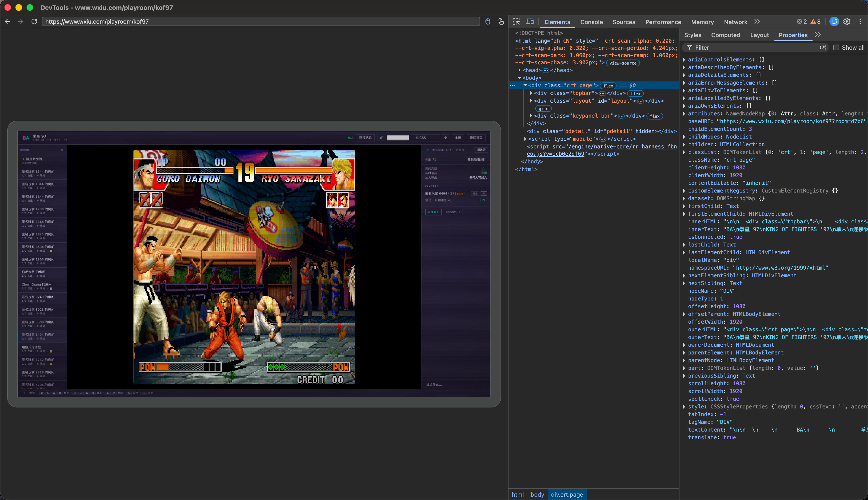Open the Computed sidebar tab

(726, 35)
